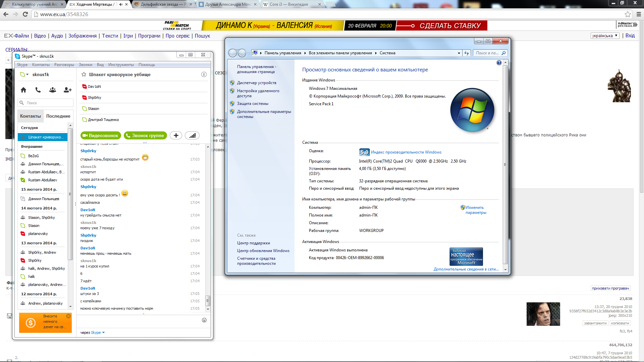Click the Skype Home icon
The width and height of the screenshot is (644, 362).
click(23, 90)
